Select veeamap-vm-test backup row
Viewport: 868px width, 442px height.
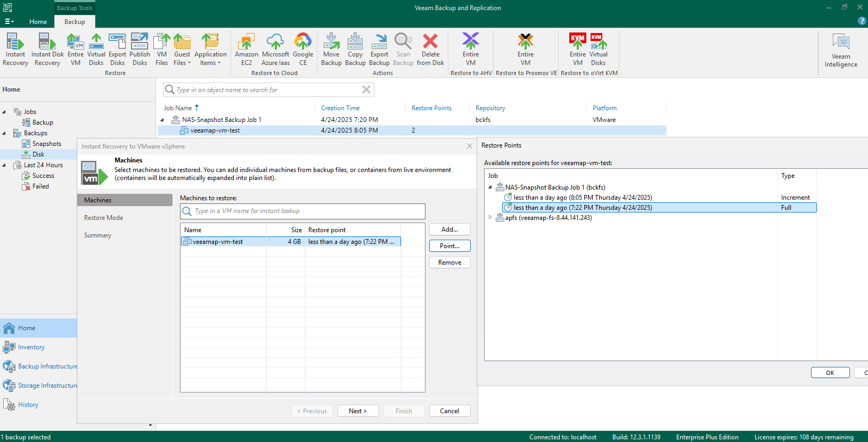412,130
